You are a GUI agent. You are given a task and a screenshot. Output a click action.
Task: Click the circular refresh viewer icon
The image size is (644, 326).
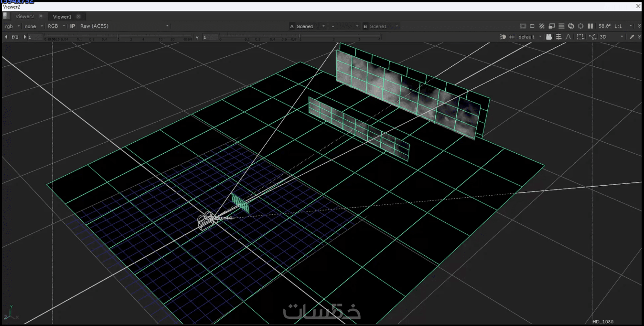[571, 26]
